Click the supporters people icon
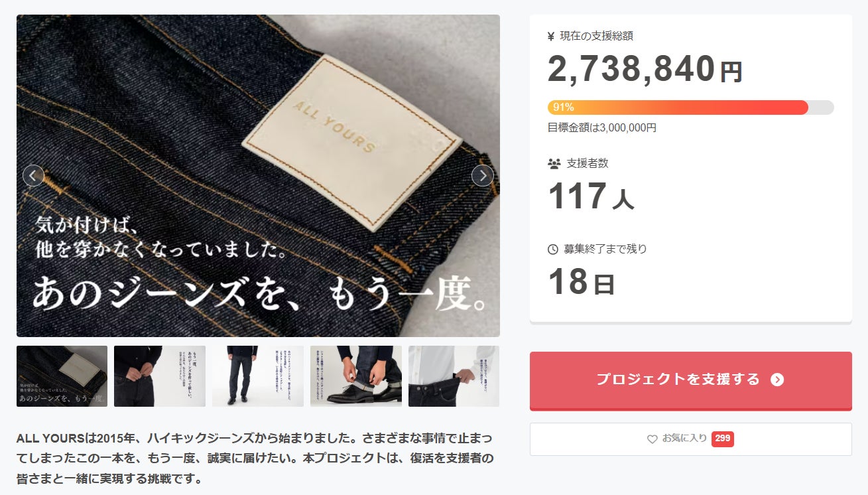 tap(554, 163)
